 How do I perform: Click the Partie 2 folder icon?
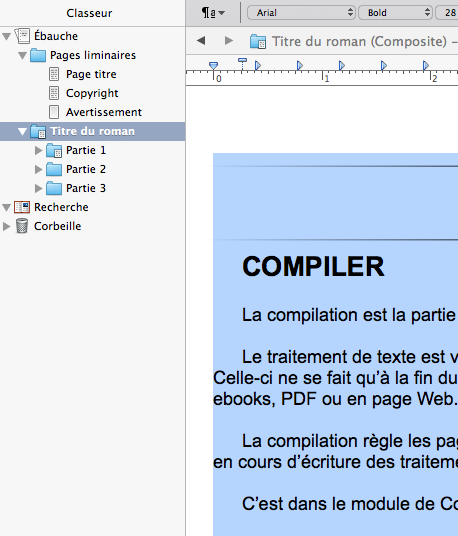pos(54,169)
